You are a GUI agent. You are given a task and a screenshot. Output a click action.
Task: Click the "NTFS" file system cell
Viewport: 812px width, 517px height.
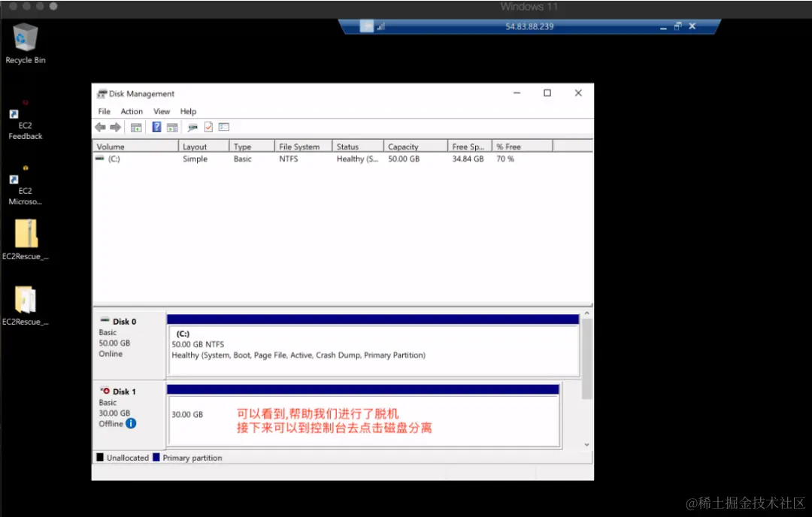289,159
